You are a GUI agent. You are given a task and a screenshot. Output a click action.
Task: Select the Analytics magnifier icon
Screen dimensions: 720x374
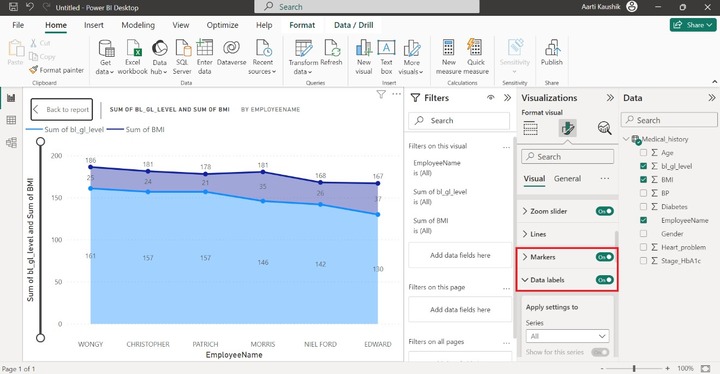coord(605,128)
